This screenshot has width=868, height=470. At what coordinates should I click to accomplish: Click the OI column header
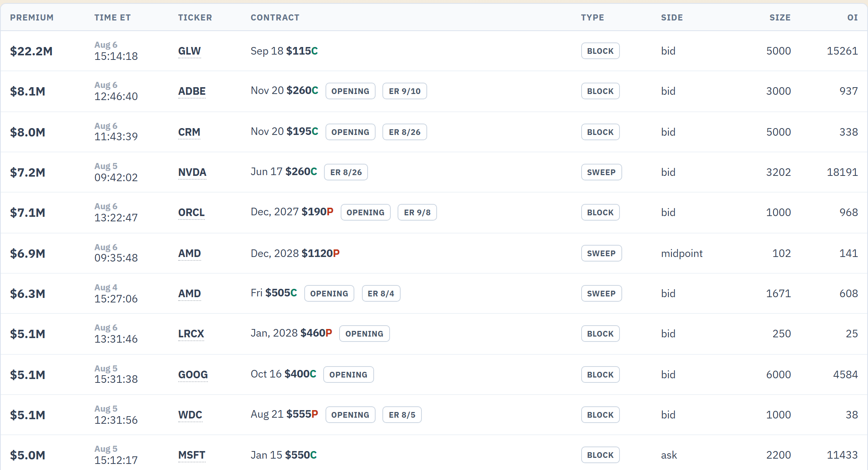click(x=852, y=17)
